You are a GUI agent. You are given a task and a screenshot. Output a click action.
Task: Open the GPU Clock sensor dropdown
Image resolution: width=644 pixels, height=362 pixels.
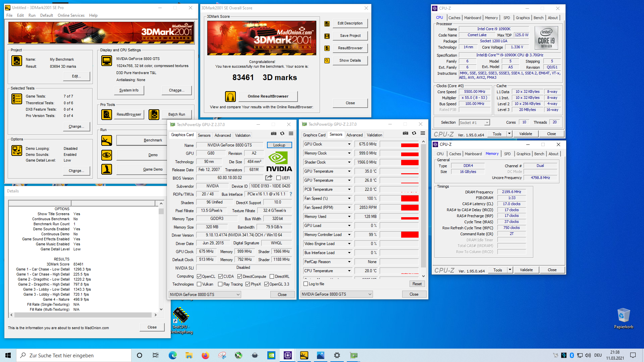[x=349, y=144]
